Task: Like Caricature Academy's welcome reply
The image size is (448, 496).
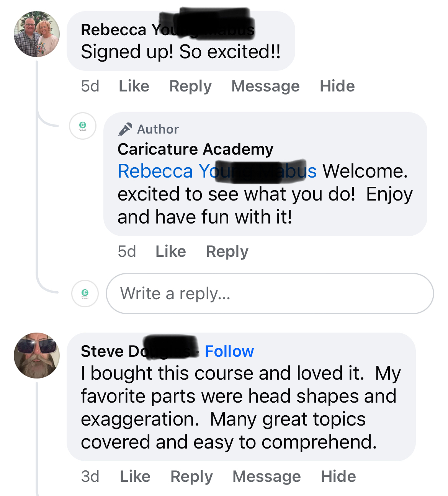Action: coord(171,251)
